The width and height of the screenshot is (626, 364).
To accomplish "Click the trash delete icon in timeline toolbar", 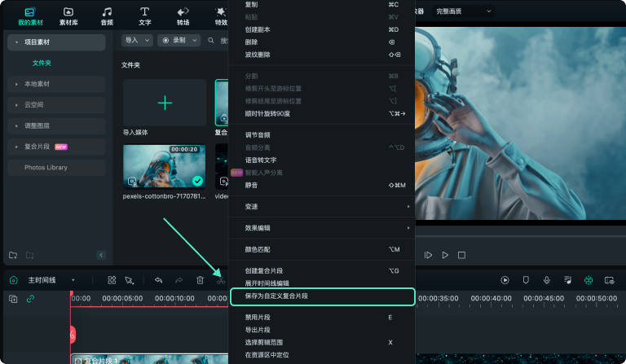I will click(200, 280).
